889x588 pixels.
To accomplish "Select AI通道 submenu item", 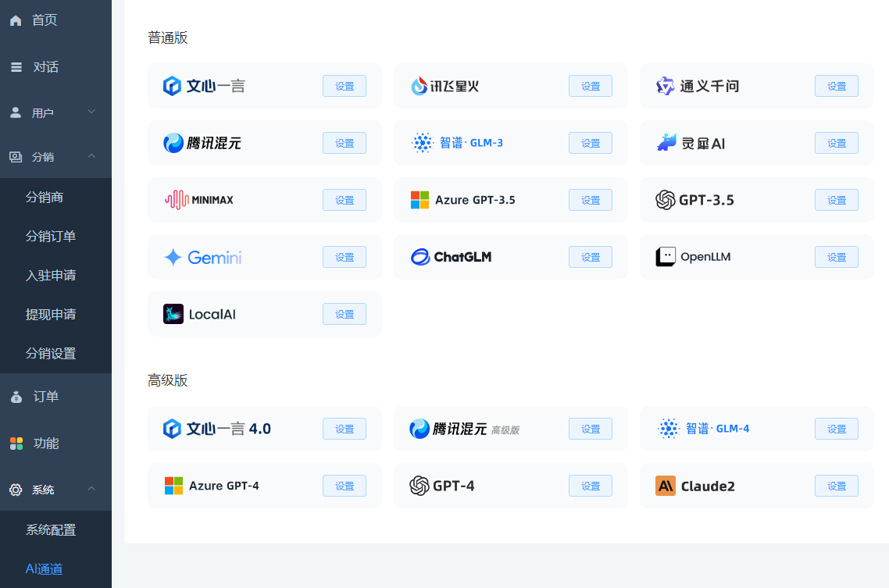I will coord(55,568).
